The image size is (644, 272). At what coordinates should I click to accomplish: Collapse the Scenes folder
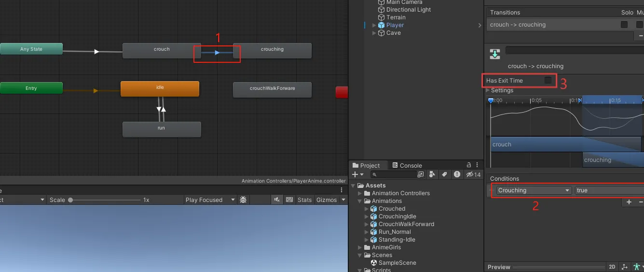pos(360,255)
